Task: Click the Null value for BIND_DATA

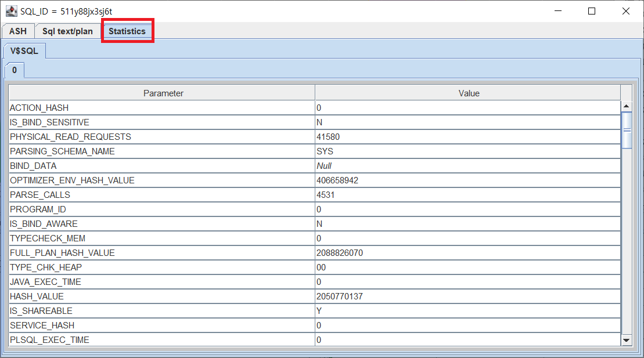Action: (468, 166)
